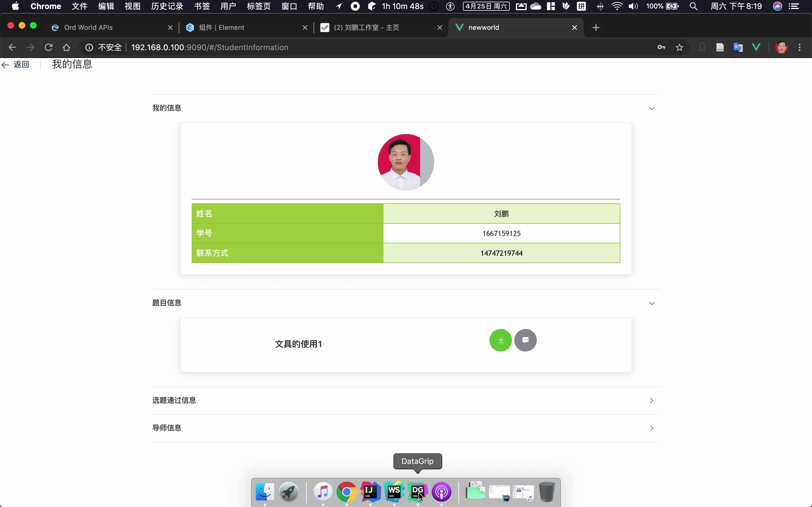Toggle the bookmark star for this page
This screenshot has width=812, height=507.
[x=679, y=47]
